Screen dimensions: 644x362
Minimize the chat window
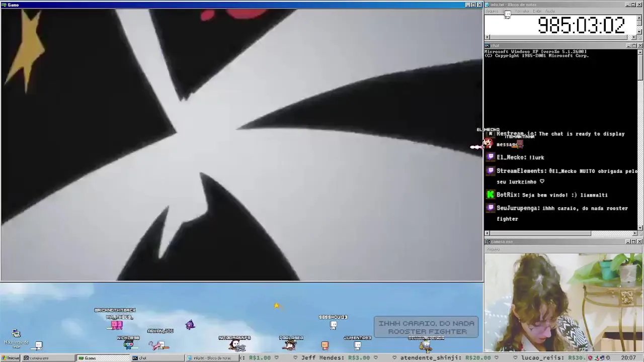(628, 46)
